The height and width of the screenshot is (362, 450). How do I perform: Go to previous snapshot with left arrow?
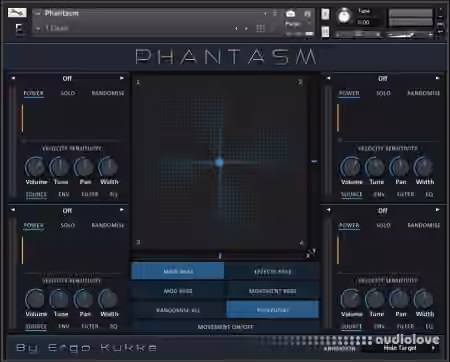pyautogui.click(x=236, y=29)
